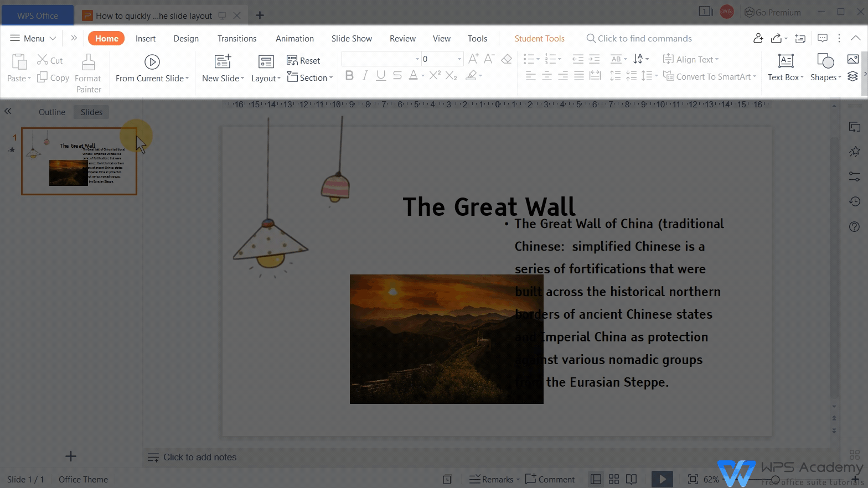Toggle Subscript formatting
This screenshot has height=488, width=868.
coord(451,76)
